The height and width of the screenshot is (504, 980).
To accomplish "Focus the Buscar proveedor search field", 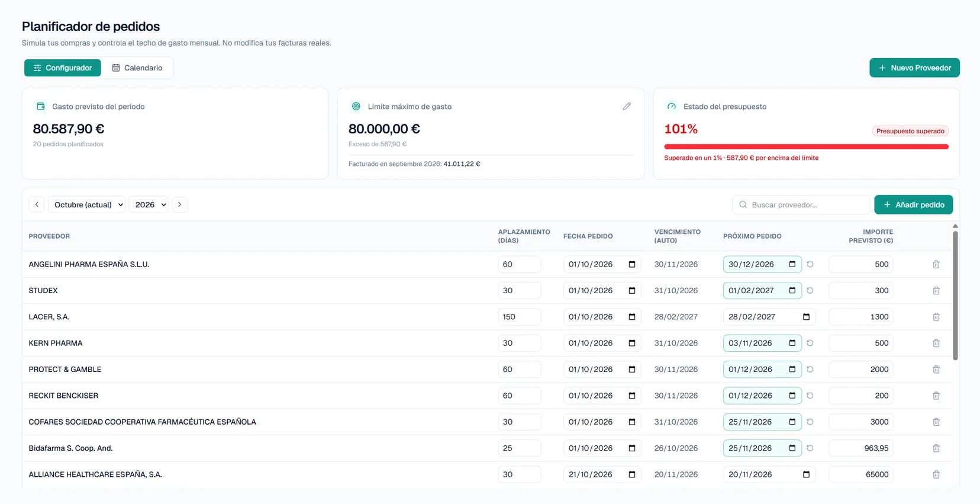I will pos(801,205).
